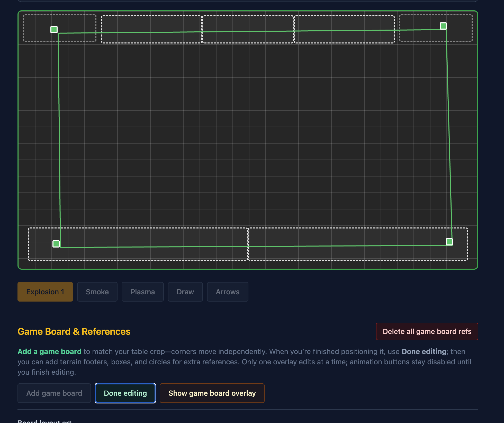Select the Explosion 1 animation preset
The height and width of the screenshot is (423, 504).
45,292
